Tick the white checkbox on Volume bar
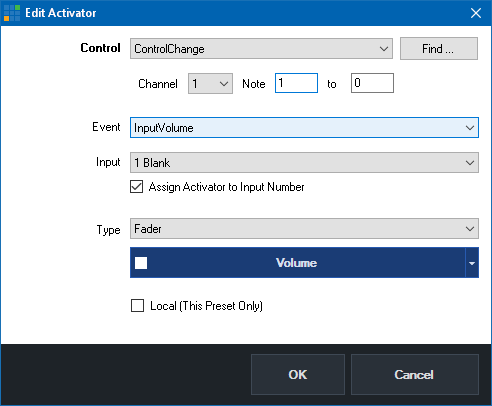This screenshot has width=492, height=406. coord(141,263)
